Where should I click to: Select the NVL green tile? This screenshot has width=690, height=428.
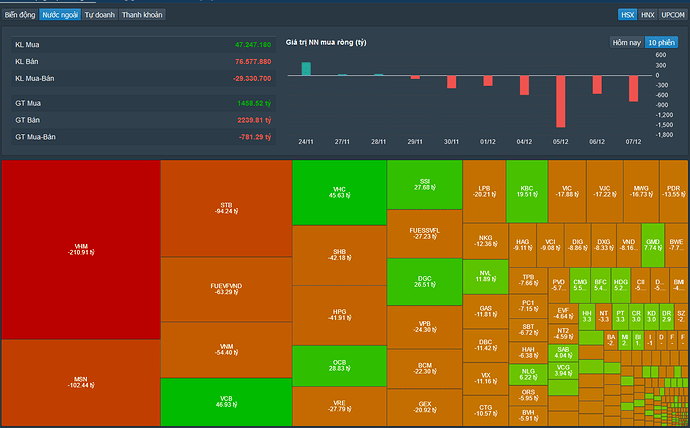[x=485, y=277]
